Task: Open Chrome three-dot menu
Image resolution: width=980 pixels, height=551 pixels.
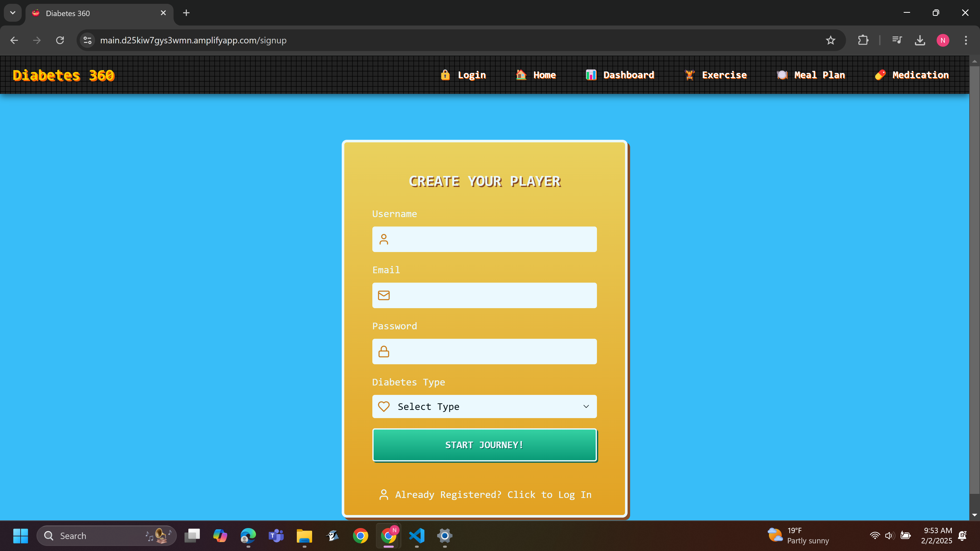Action: [965, 40]
